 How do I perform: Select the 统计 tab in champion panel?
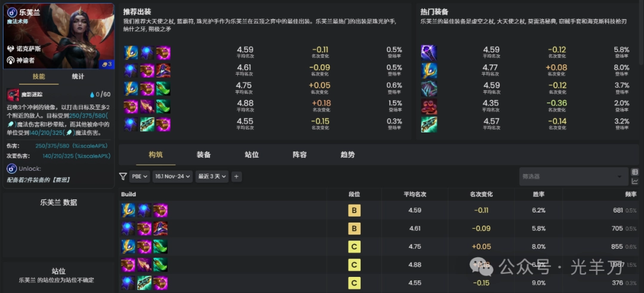[78, 76]
